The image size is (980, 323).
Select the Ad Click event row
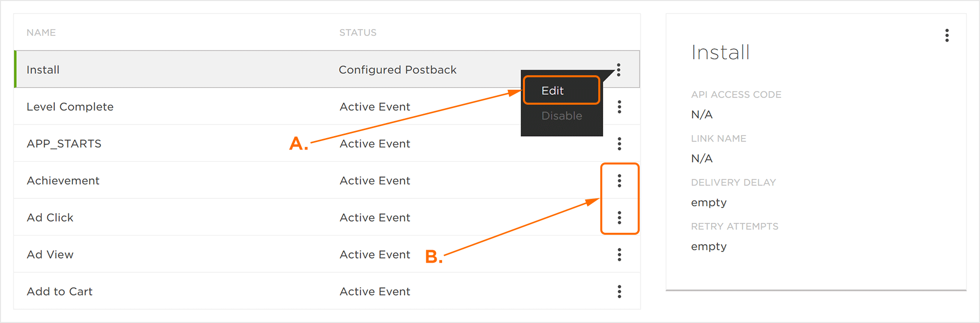50,217
